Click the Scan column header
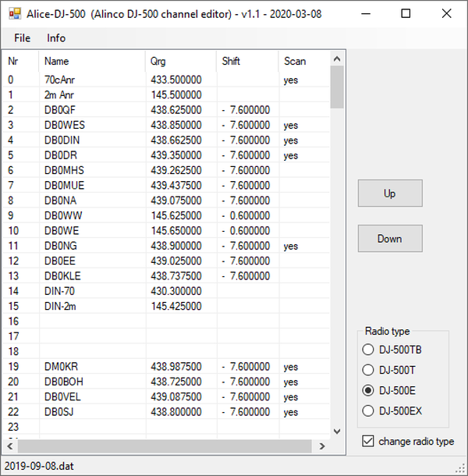 click(x=295, y=61)
